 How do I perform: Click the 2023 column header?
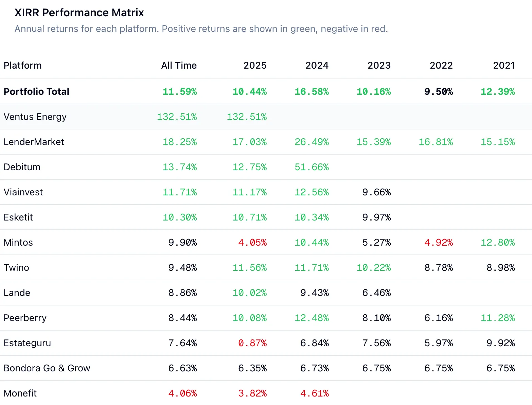379,65
